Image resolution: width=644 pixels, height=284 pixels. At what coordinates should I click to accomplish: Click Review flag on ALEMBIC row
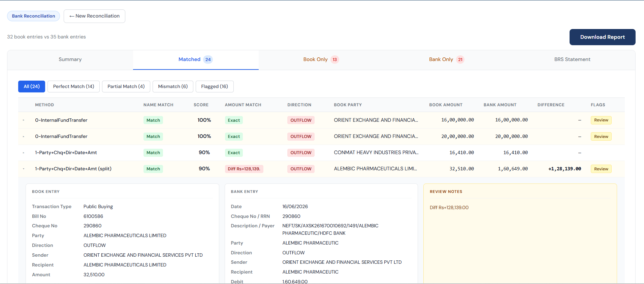tap(601, 169)
